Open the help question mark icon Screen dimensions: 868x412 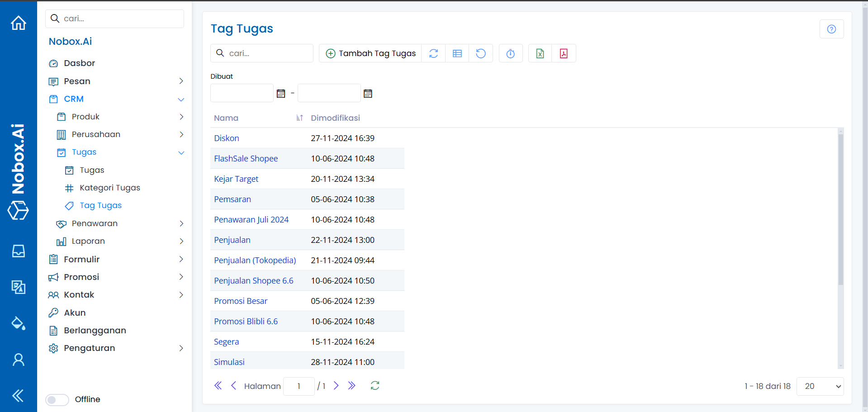point(831,29)
